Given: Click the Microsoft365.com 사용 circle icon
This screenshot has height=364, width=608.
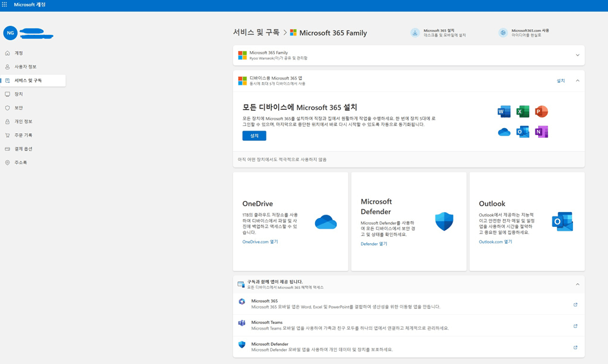Looking at the screenshot, I should [503, 33].
